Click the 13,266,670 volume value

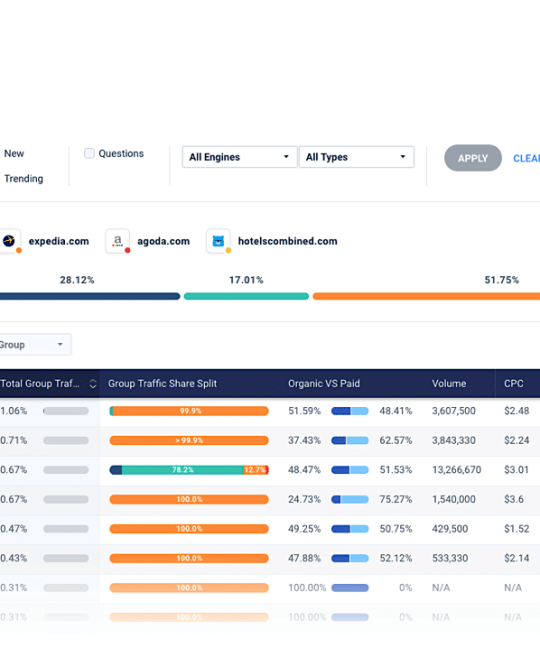(457, 470)
